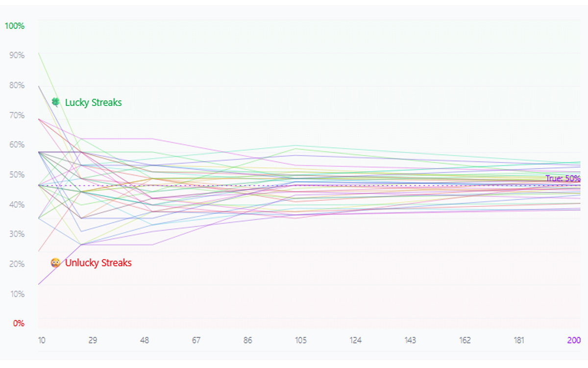Click the True: 50% reference label
Image resolution: width=588 pixels, height=368 pixels.
click(x=563, y=179)
